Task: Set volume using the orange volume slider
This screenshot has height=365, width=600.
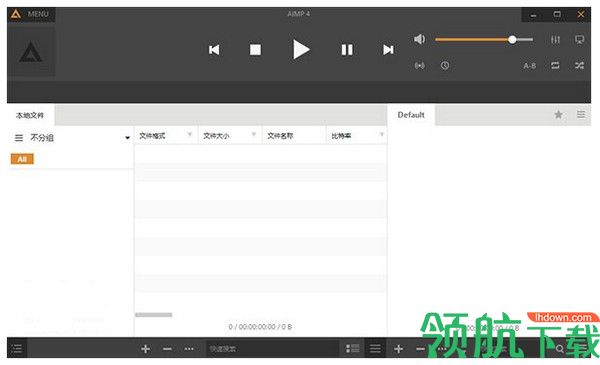Action: coord(484,39)
